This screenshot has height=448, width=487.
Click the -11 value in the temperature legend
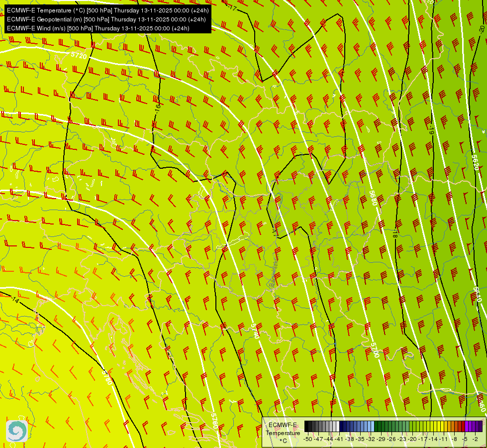(x=443, y=439)
